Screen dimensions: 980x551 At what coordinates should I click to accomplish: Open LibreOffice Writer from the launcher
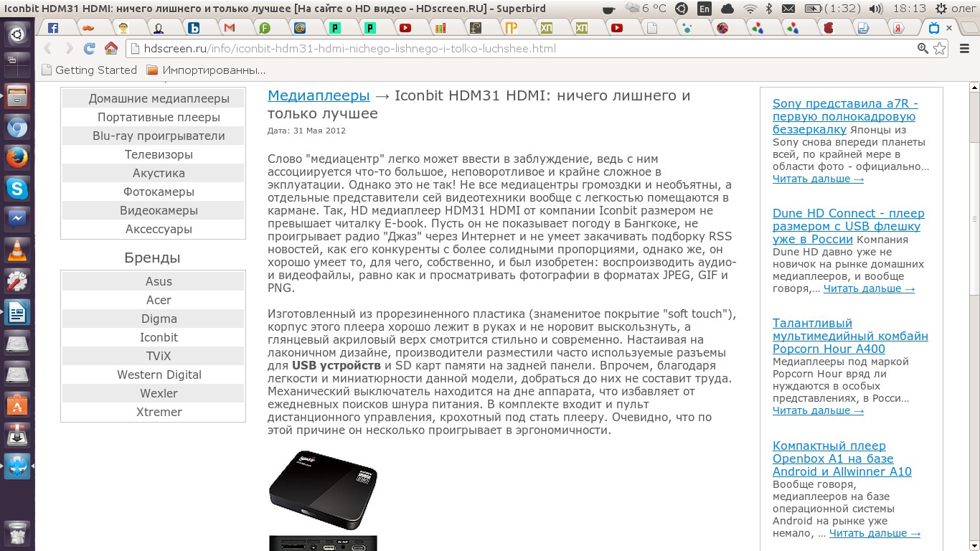tap(17, 312)
